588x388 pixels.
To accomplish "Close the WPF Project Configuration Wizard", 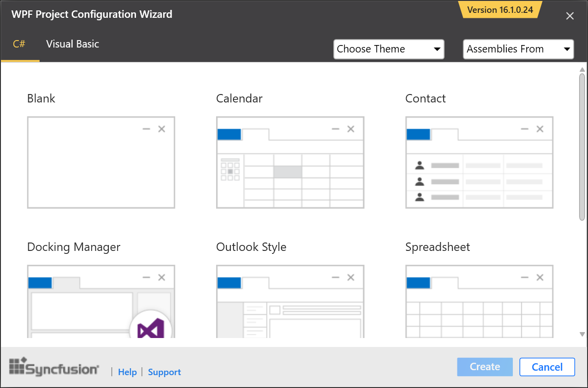I will 570,16.
